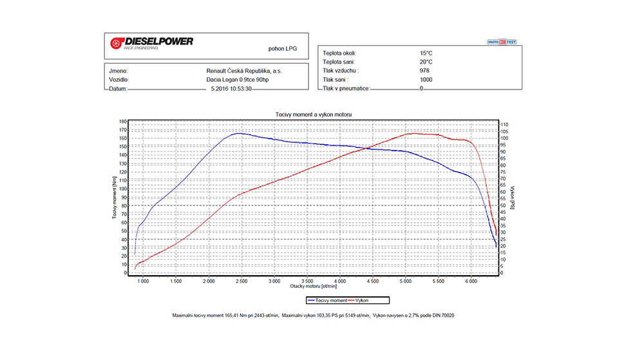
Task: Select the 'pohon LPG' label
Action: click(283, 48)
